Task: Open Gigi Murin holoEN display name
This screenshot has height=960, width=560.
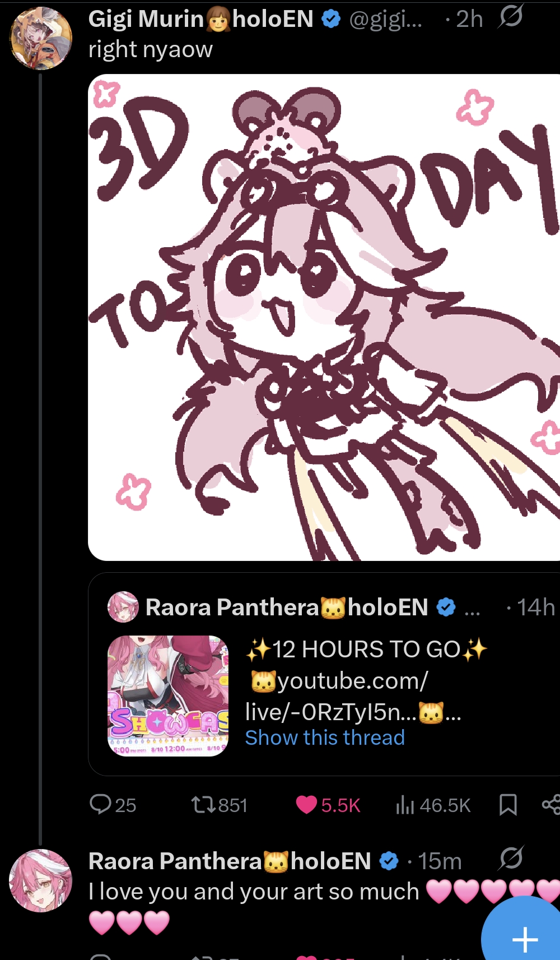Action: pyautogui.click(x=201, y=19)
